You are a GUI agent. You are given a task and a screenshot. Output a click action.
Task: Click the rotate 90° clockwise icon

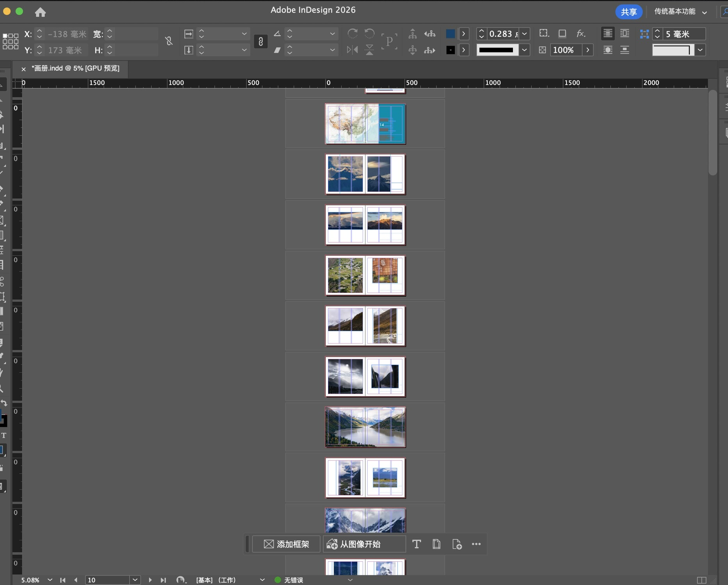[352, 34]
